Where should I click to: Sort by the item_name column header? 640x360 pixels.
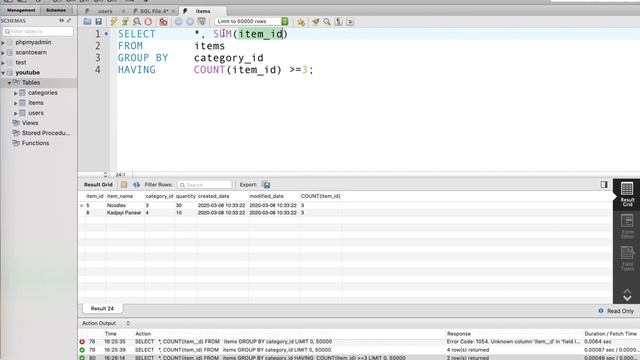(120, 196)
